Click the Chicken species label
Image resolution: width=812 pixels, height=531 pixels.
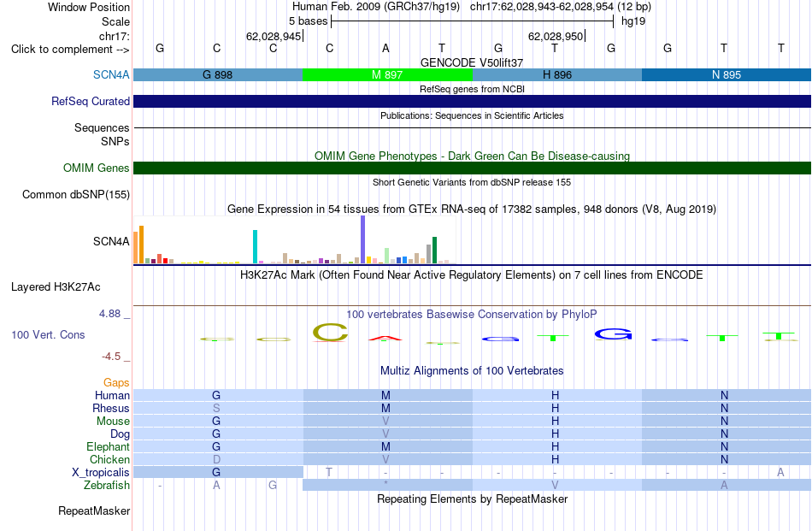coord(109,459)
